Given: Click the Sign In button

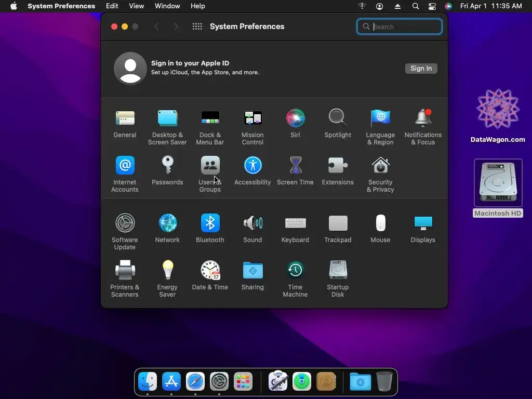Looking at the screenshot, I should 421,68.
